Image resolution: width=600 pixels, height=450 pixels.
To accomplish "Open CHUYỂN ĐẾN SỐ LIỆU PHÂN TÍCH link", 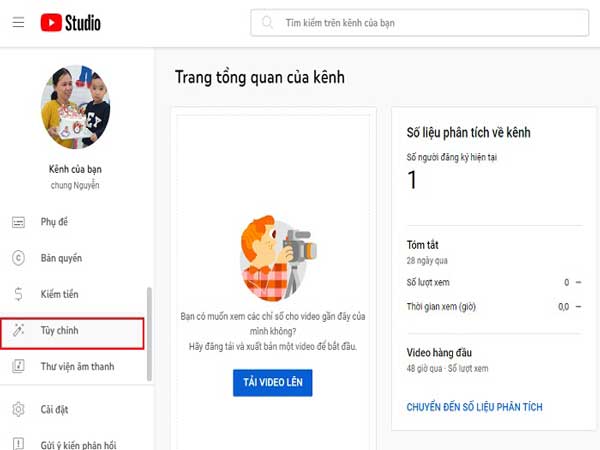I will (x=474, y=407).
